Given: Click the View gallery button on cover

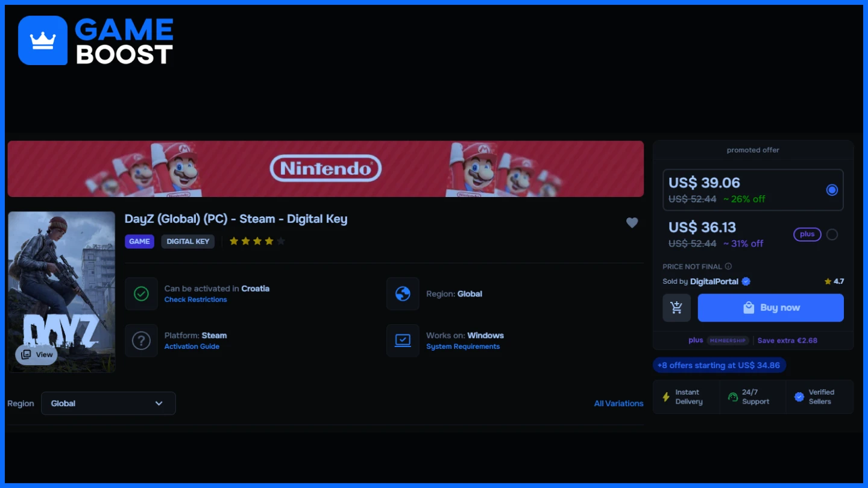Looking at the screenshot, I should (37, 355).
